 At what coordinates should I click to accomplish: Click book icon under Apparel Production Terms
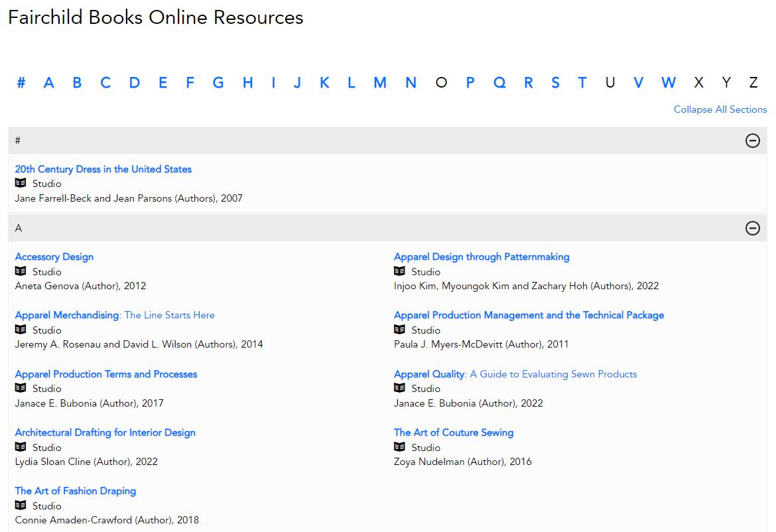point(21,388)
